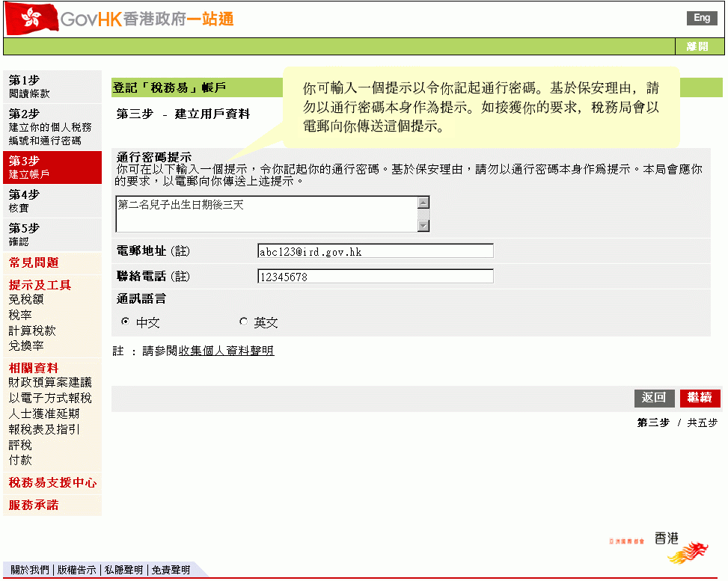Image resolution: width=728 pixels, height=581 pixels.
Task: Open 稅務易支援中心 in the sidebar
Action: (x=52, y=482)
